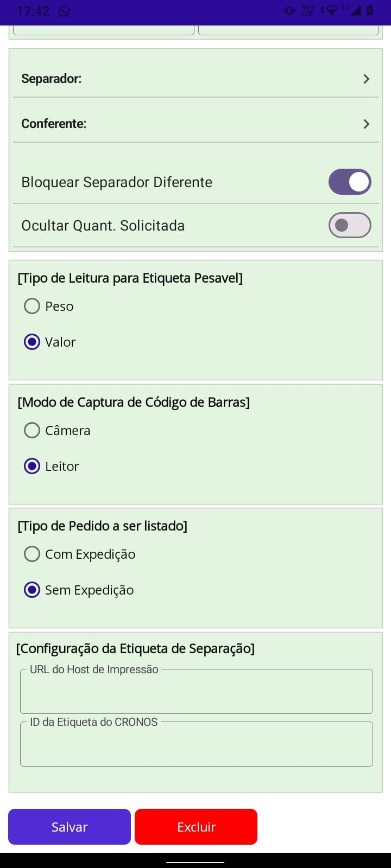
Task: Tap the red Excluir button
Action: click(x=196, y=827)
